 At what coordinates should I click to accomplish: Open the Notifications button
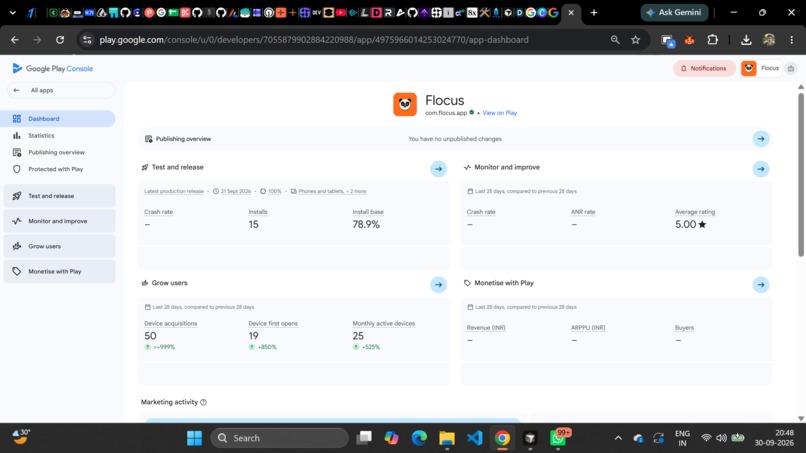[x=704, y=68]
